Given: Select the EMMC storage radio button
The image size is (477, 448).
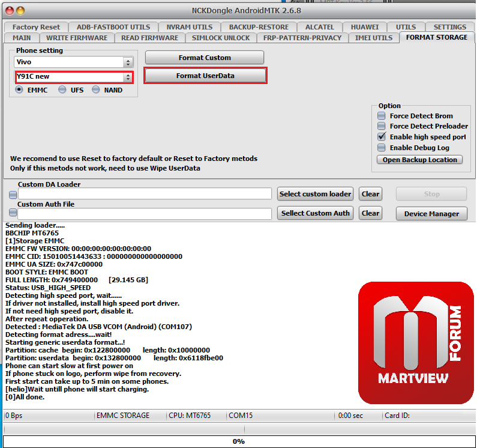Looking at the screenshot, I should point(19,90).
